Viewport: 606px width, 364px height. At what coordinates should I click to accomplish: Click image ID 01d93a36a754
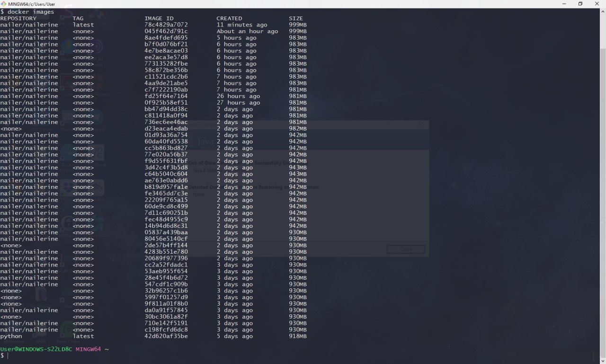point(166,135)
